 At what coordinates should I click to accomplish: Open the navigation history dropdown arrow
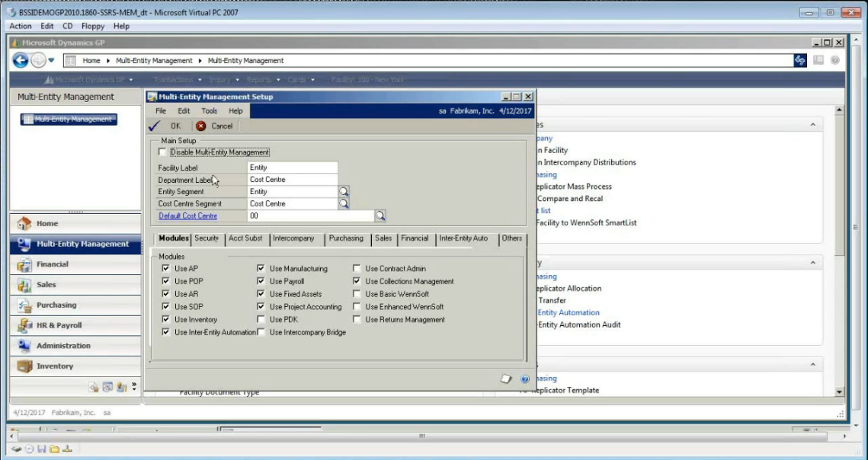click(52, 60)
